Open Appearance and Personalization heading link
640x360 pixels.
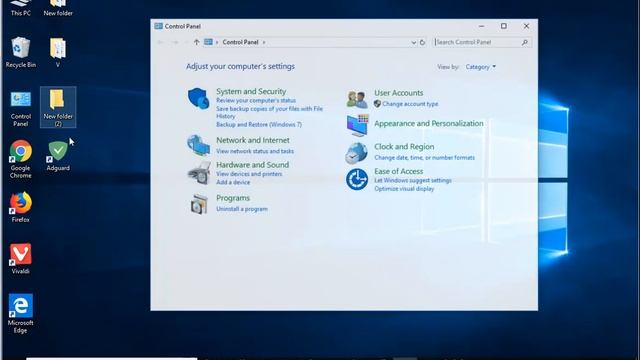[429, 123]
